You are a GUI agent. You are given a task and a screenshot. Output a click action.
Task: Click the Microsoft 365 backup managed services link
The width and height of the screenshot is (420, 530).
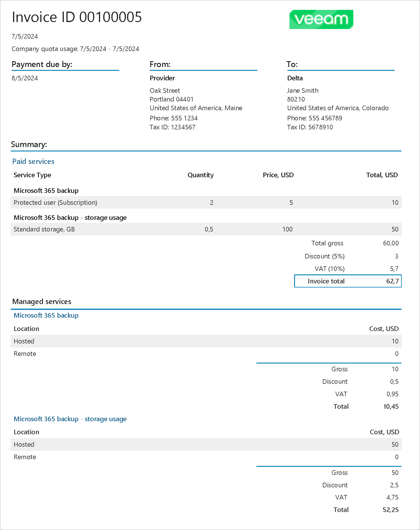(46, 315)
